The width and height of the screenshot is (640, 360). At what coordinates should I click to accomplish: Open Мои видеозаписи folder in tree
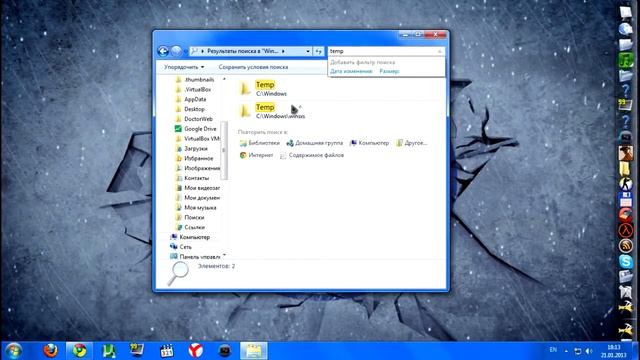pos(201,188)
